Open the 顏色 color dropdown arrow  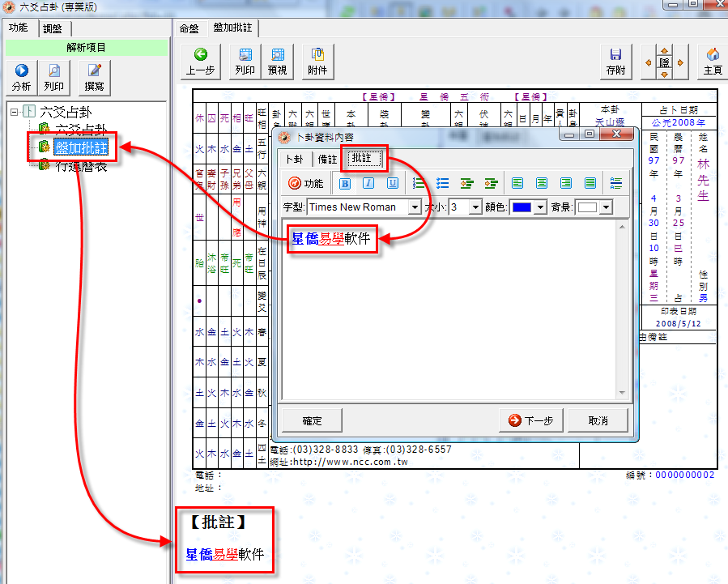click(540, 207)
